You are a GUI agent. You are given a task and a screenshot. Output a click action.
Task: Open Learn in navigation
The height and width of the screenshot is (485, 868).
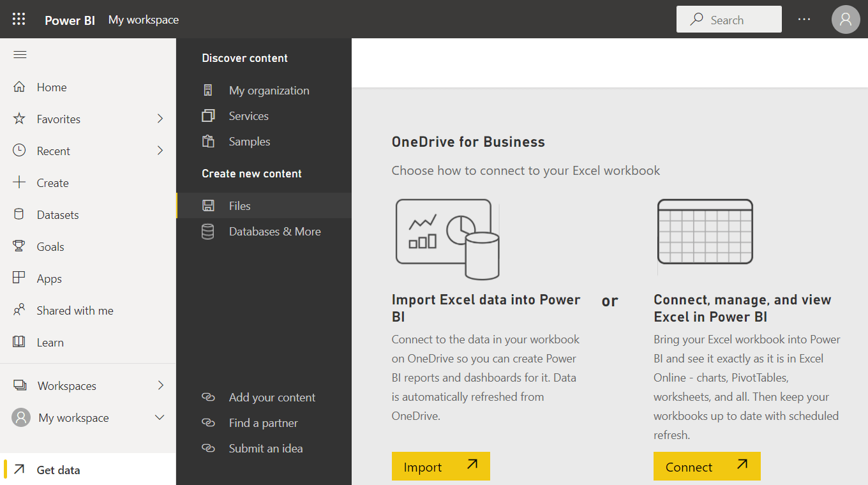click(x=88, y=342)
